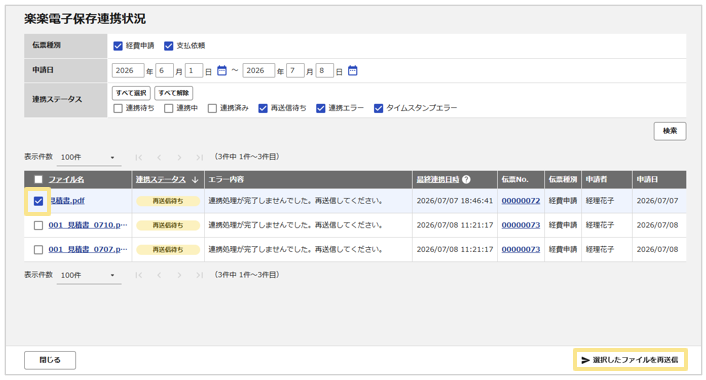The image size is (706, 380).
Task: Uncheck the 経費申請 checkbox
Action: (118, 46)
